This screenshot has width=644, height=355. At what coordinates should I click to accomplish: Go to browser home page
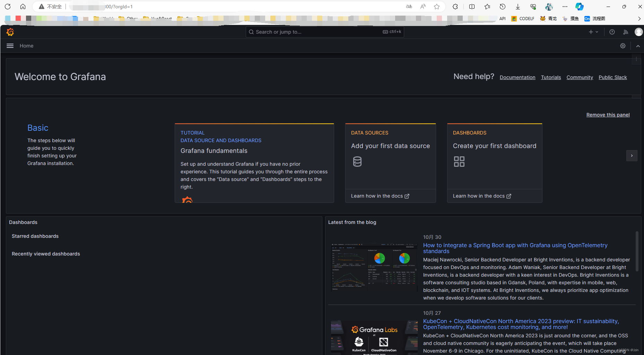(x=23, y=7)
